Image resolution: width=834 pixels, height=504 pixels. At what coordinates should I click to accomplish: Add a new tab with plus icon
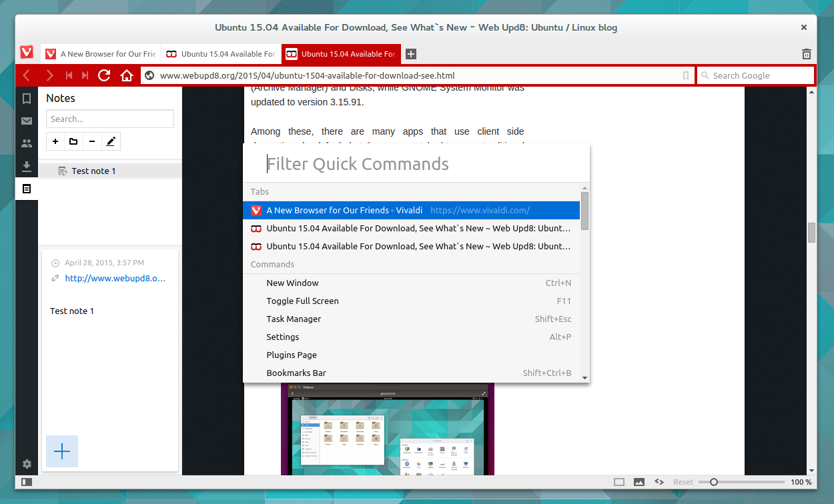pyautogui.click(x=411, y=54)
